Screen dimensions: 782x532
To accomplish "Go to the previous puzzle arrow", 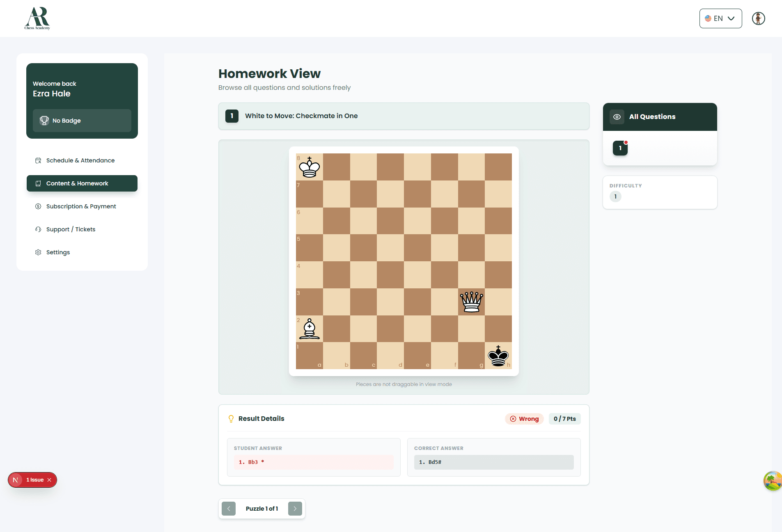I will (x=229, y=509).
